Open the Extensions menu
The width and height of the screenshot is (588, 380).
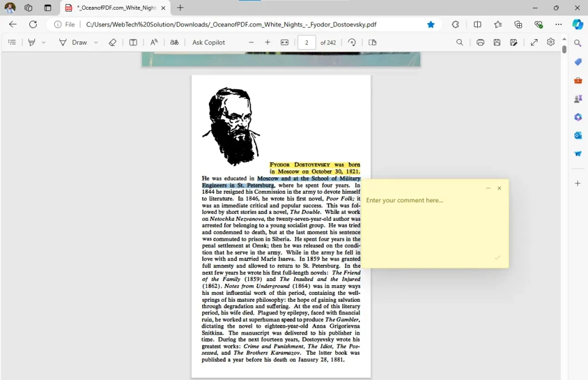coord(455,24)
